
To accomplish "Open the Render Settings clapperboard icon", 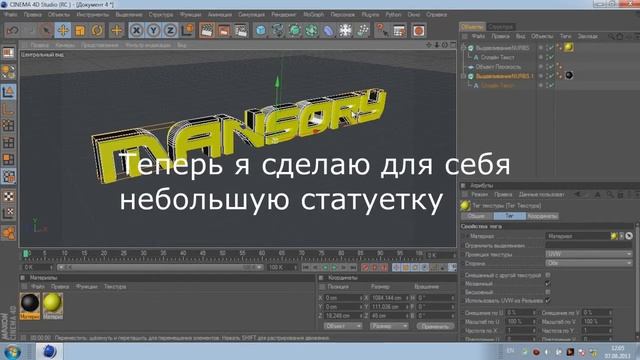I will [241, 30].
